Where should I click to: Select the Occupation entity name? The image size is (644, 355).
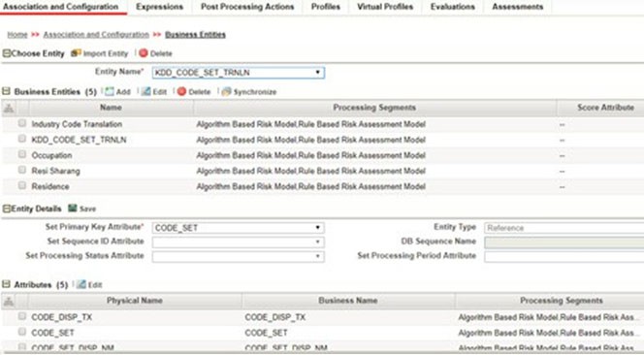51,155
